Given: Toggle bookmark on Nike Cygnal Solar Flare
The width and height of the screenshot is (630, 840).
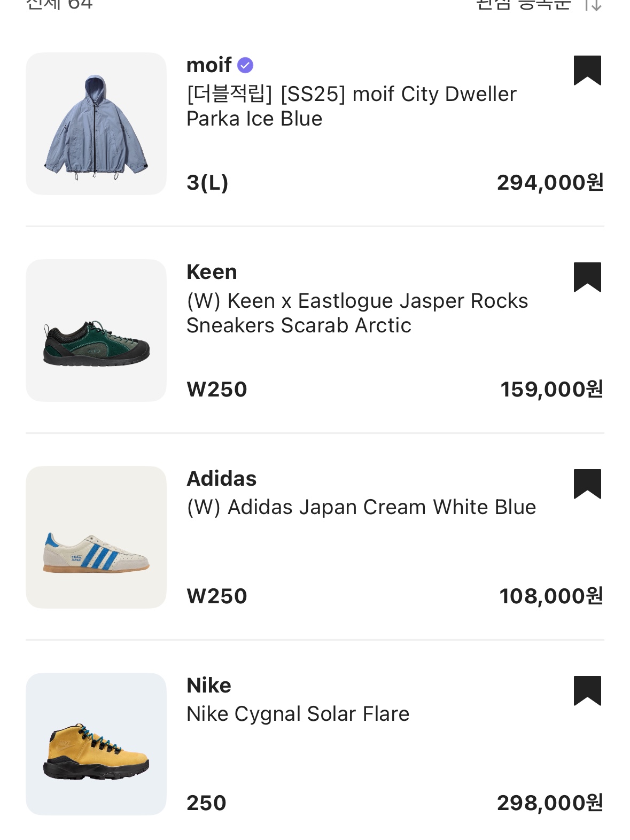Looking at the screenshot, I should coord(587,691).
